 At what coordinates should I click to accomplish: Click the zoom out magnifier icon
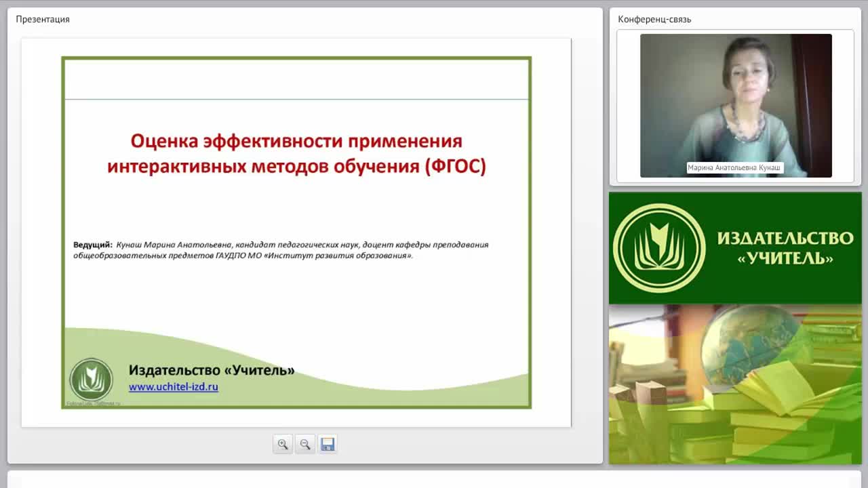(305, 445)
